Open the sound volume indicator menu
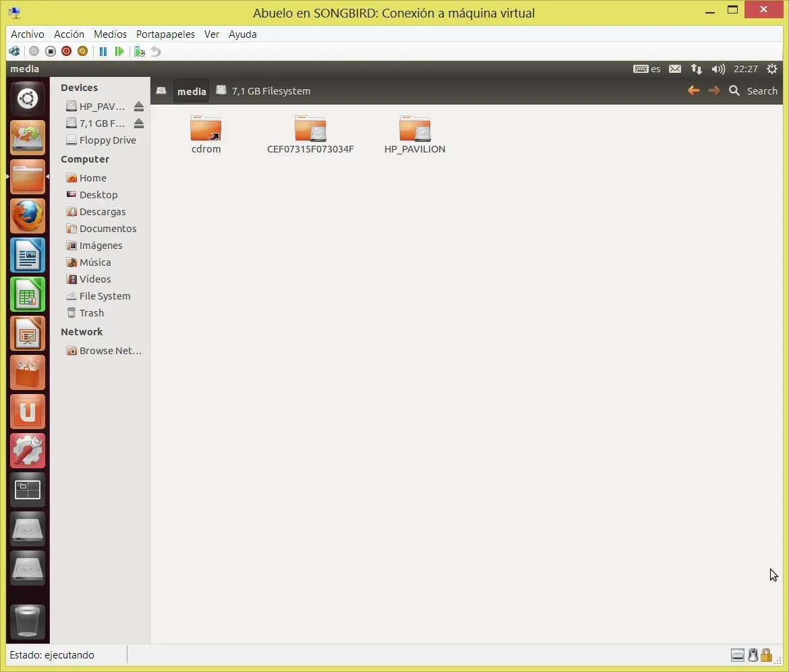Image resolution: width=789 pixels, height=672 pixels. click(x=718, y=69)
